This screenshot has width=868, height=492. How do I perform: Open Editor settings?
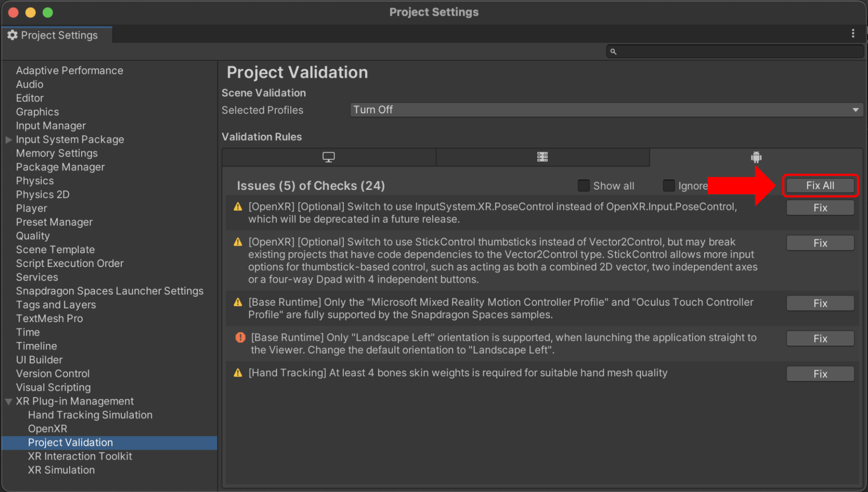click(30, 98)
